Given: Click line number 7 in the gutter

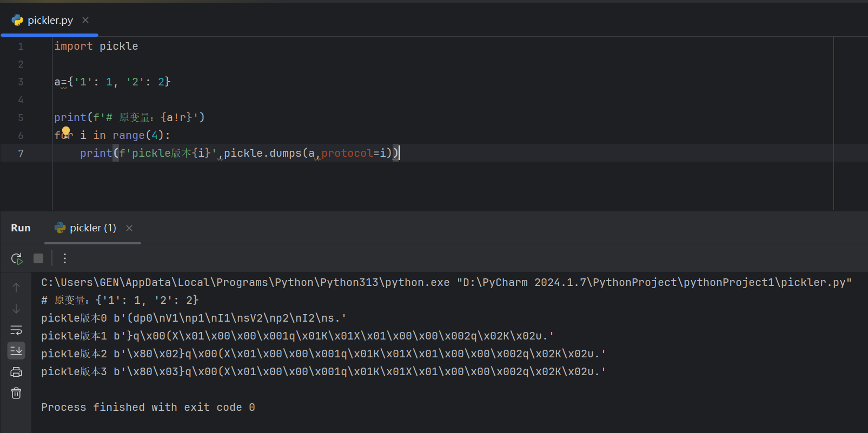Looking at the screenshot, I should tap(21, 153).
